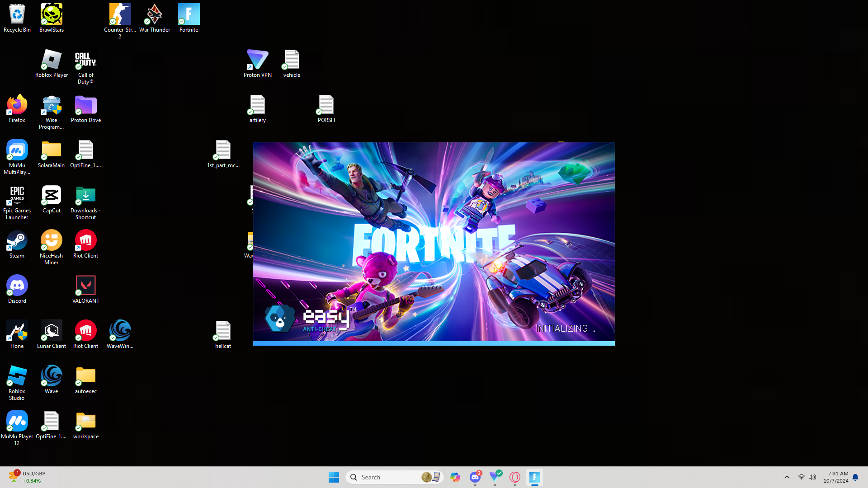Click the War Thunder desktop icon
This screenshot has height=488, width=868.
point(155,15)
